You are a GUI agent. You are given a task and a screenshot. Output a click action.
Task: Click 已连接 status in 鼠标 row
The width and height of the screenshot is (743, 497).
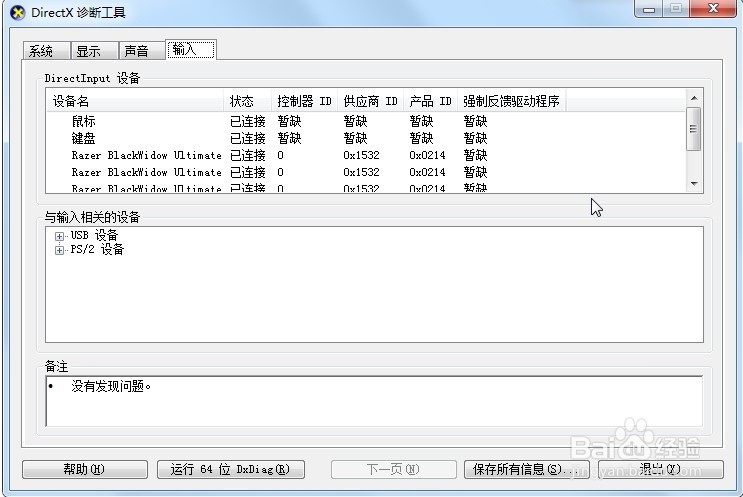(247, 121)
